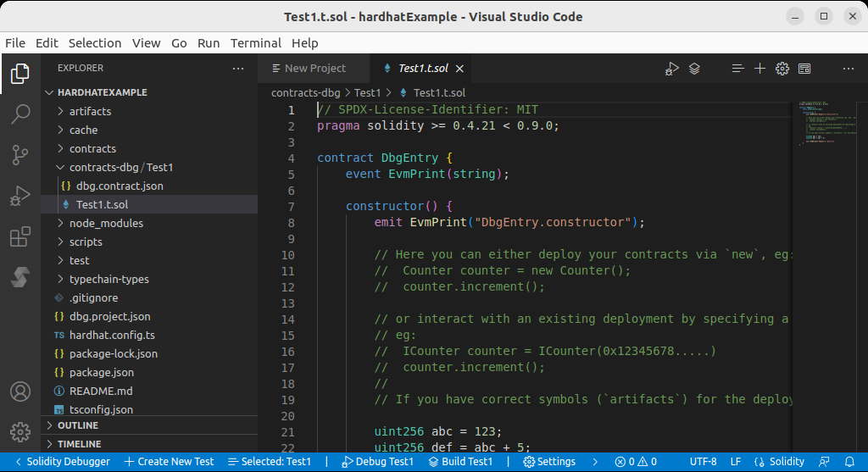This screenshot has width=868, height=472.
Task: Expand the OUTLINE section
Action: (x=77, y=425)
